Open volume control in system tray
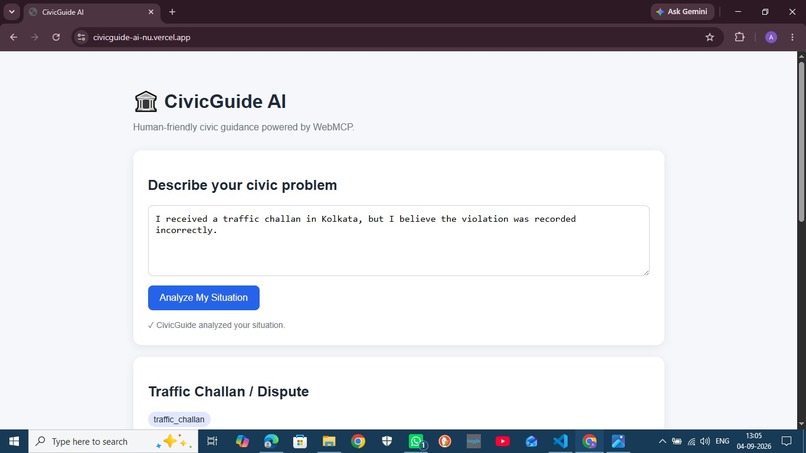Screen dimensions: 806x453 tap(705, 441)
